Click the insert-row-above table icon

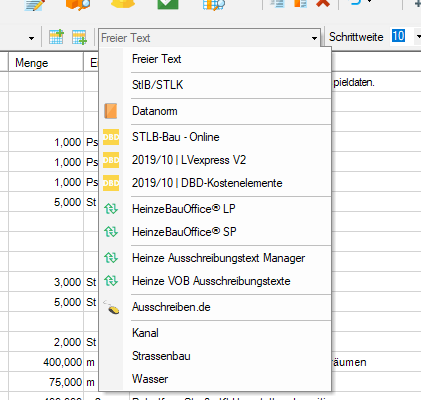click(56, 37)
